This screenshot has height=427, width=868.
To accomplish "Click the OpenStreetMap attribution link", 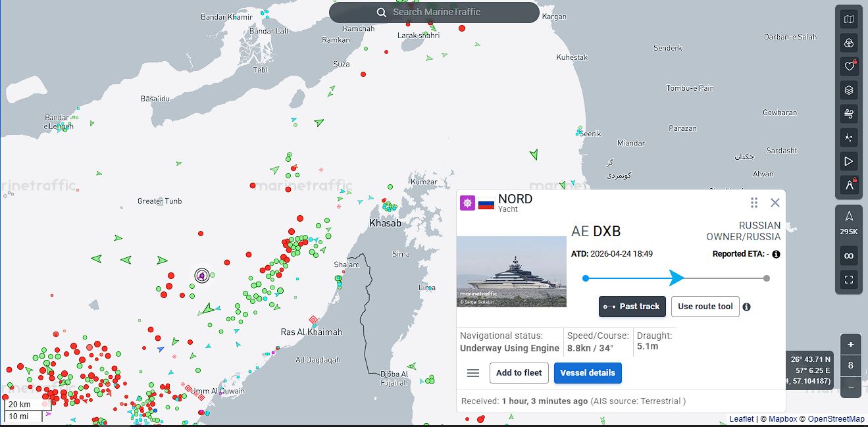I will [x=836, y=419].
